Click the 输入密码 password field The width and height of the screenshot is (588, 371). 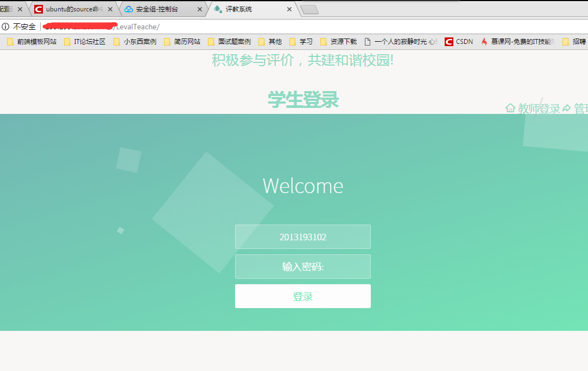click(302, 266)
